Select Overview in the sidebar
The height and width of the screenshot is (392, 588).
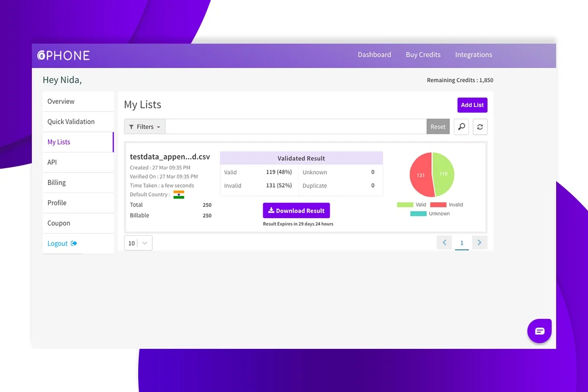click(78, 101)
